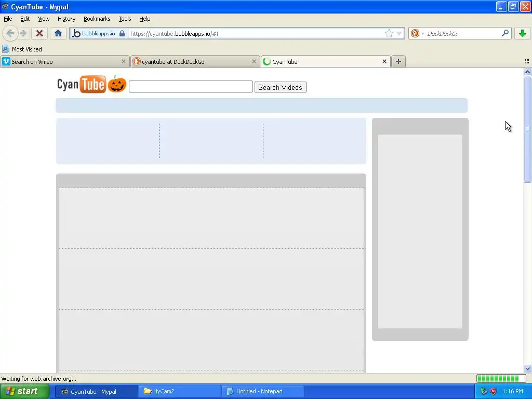Minimize the Mypal browser window
This screenshot has height=399, width=532.
click(501, 6)
